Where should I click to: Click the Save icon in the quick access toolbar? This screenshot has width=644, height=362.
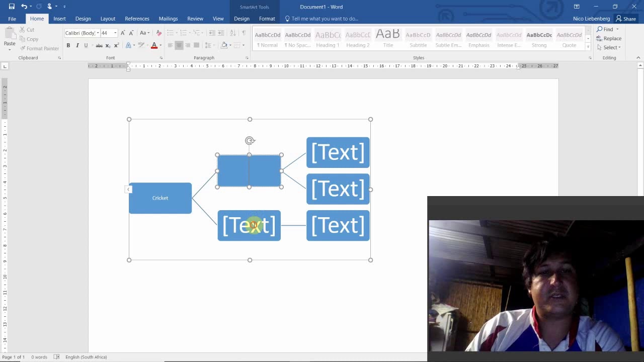coord(12,7)
